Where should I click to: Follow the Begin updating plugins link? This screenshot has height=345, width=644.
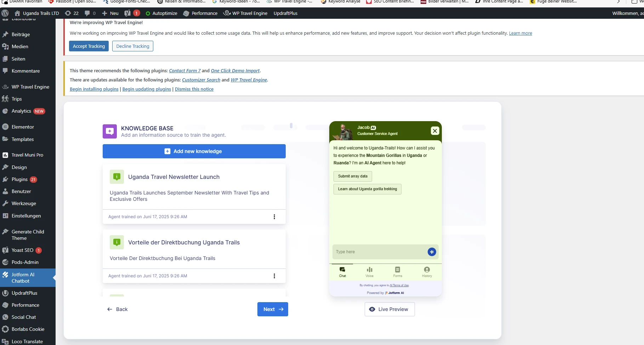tap(146, 89)
